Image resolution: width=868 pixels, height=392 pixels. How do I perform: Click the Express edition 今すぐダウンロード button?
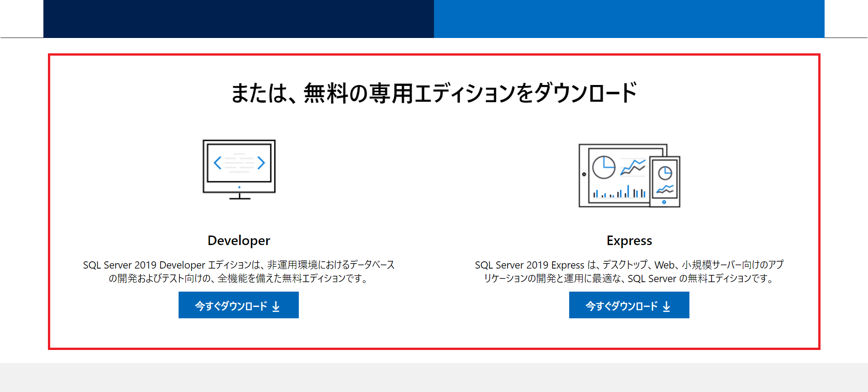point(629,305)
